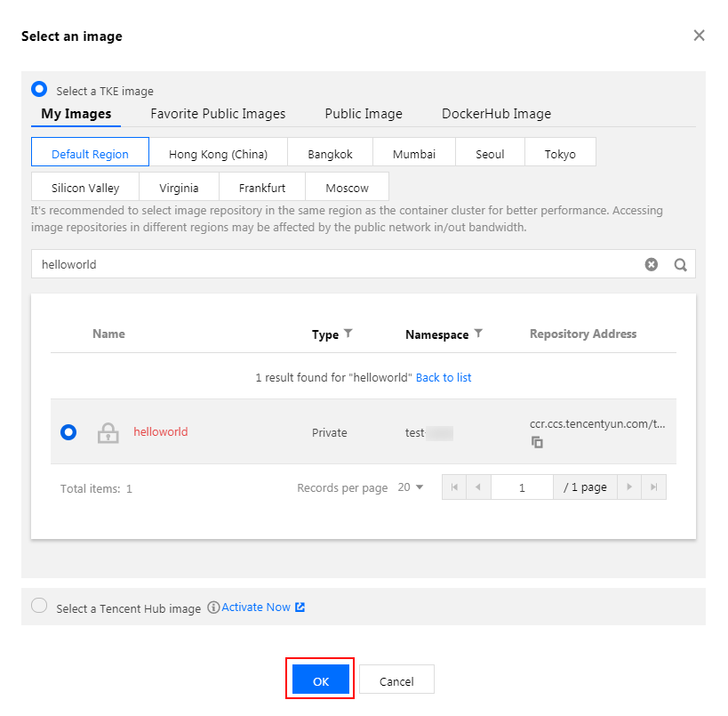Go to next page arrow
Image resolution: width=728 pixels, height=716 pixels.
(x=629, y=487)
